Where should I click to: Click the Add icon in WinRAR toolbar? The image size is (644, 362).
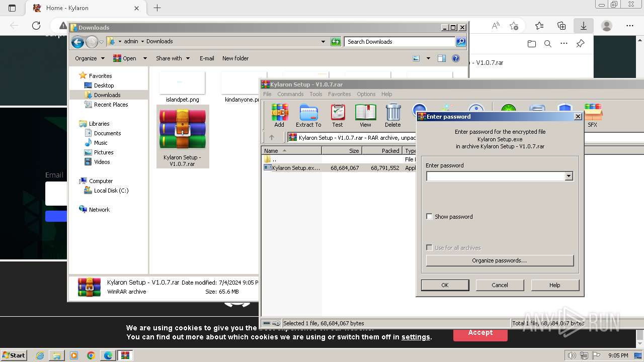[x=279, y=116]
